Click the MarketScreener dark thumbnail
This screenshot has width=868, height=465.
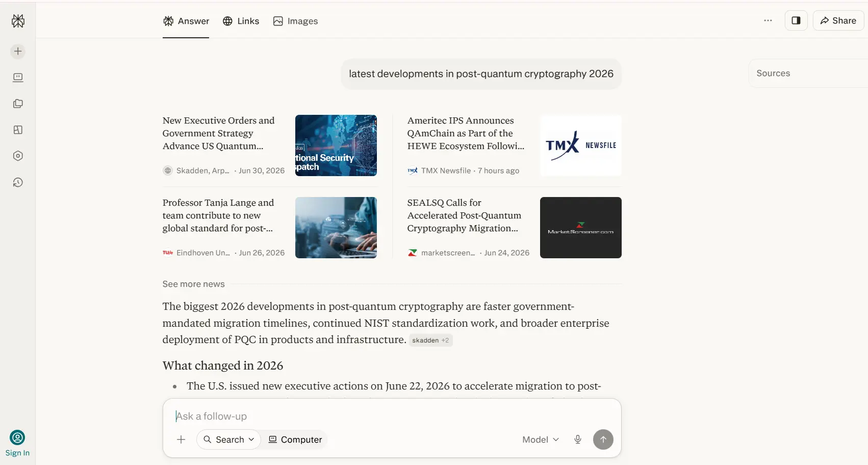581,228
